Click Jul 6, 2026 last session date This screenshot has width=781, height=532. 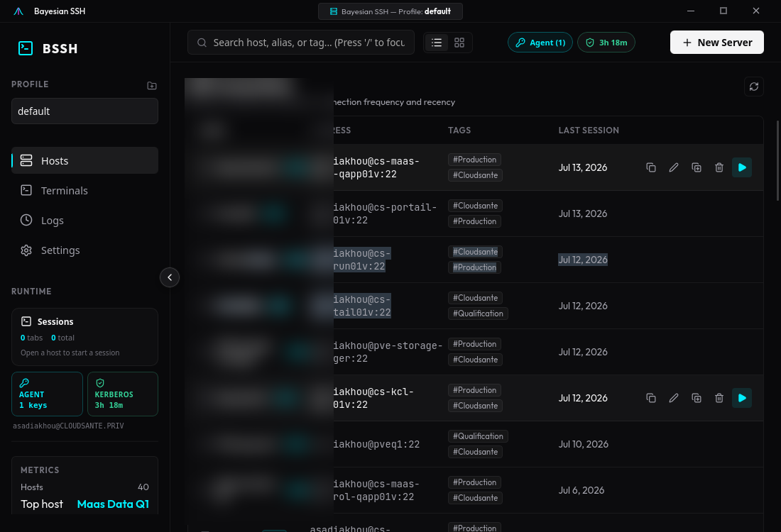(581, 490)
